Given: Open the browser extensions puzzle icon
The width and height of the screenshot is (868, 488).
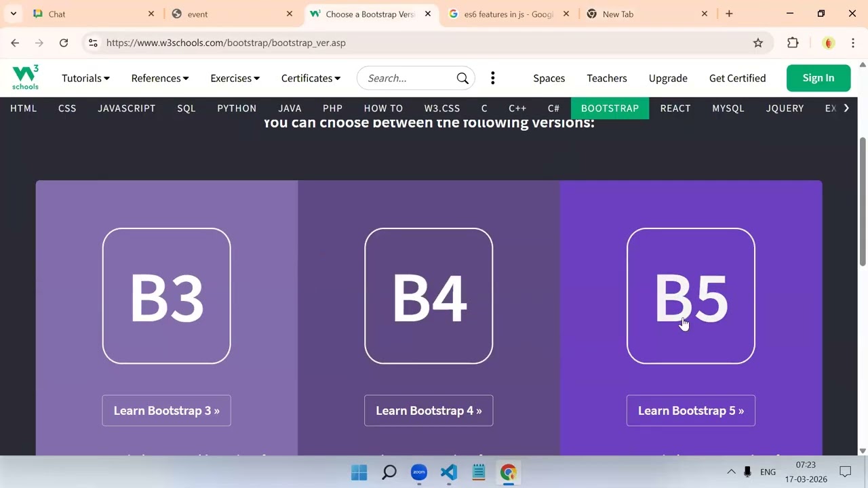Looking at the screenshot, I should 793,43.
